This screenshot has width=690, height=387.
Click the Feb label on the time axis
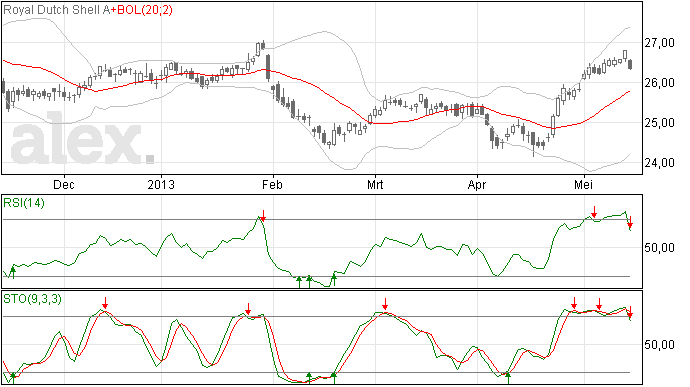coord(272,185)
